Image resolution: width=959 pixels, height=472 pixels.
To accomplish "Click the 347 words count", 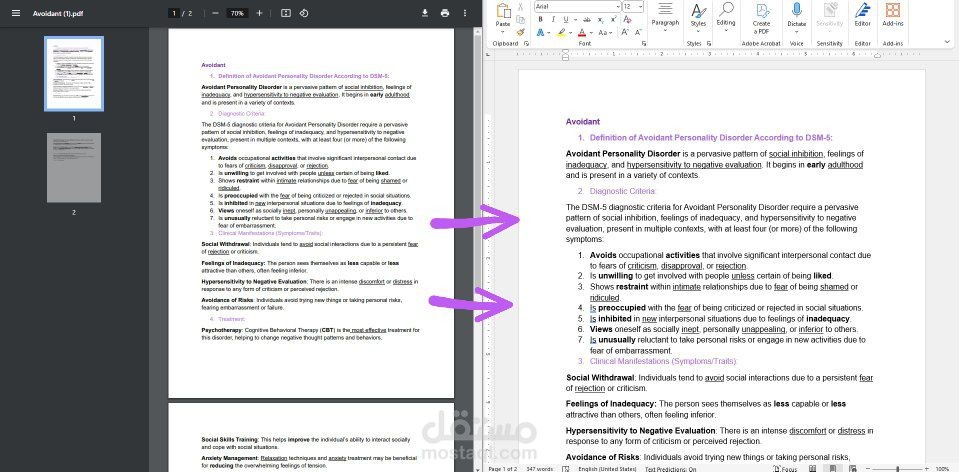I will click(x=540, y=469).
